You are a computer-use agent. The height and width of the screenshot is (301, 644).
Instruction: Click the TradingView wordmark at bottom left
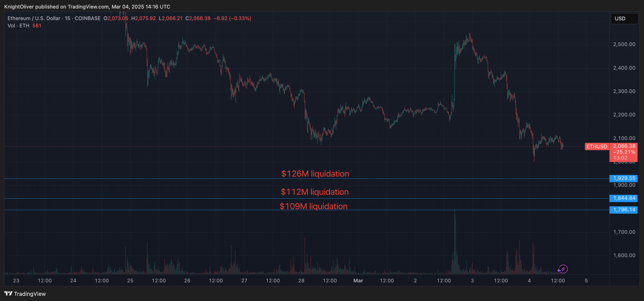(30, 294)
